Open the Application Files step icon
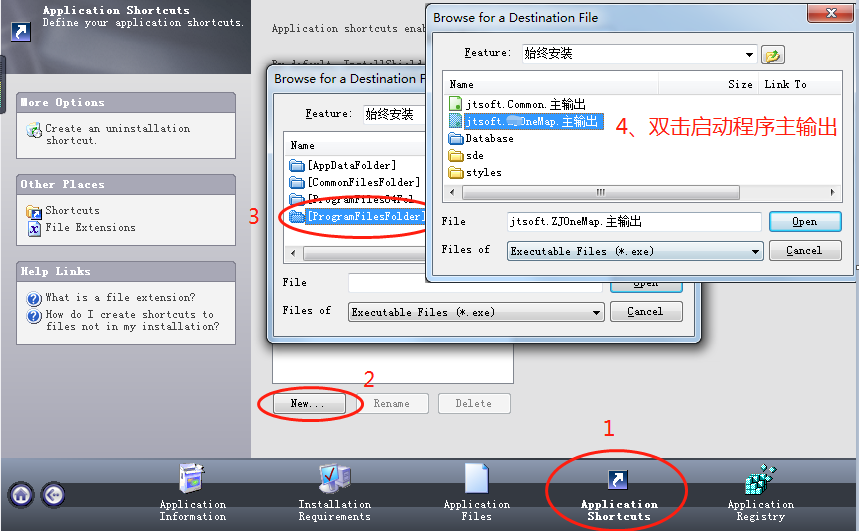This screenshot has width=859, height=531. [x=477, y=478]
